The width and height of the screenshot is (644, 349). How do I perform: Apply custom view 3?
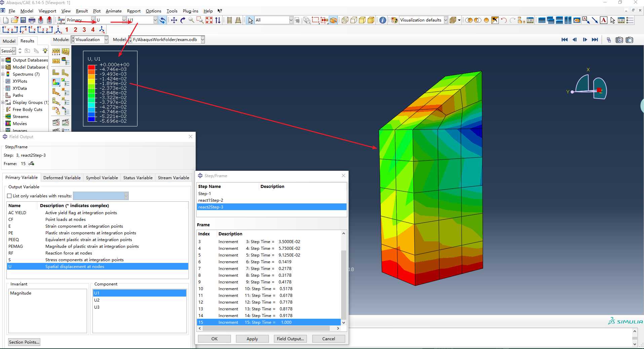point(84,30)
